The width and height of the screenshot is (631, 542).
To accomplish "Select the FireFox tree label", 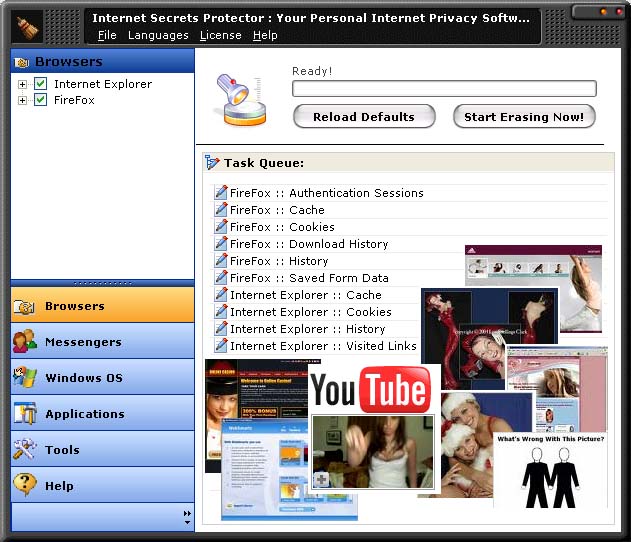I will [x=74, y=100].
